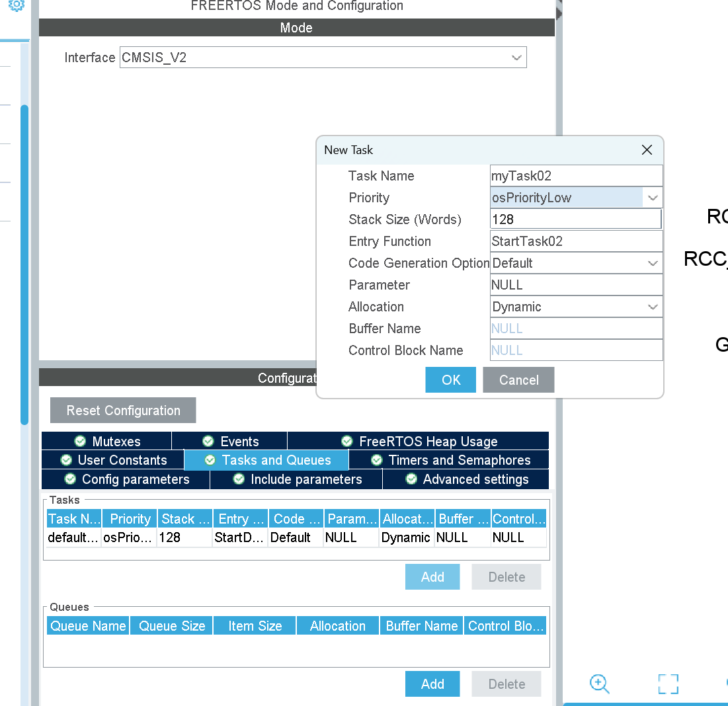728x706 pixels.
Task: Click the Control Blo column header in Queues
Action: [x=505, y=626]
